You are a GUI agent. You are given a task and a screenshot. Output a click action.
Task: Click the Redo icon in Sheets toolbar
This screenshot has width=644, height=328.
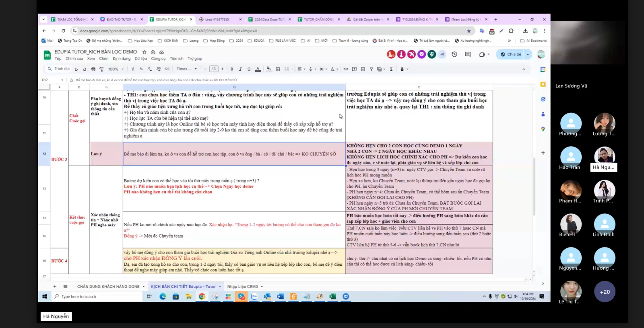point(85,69)
